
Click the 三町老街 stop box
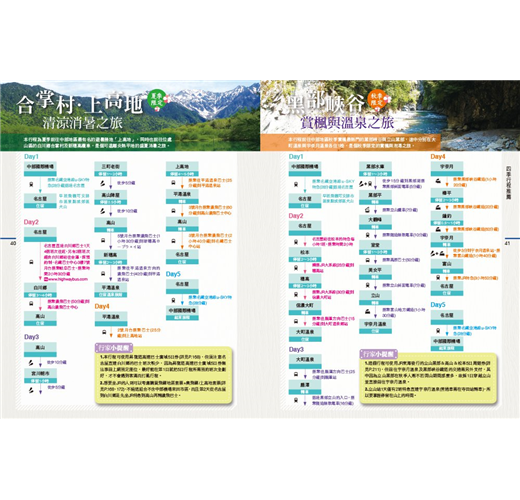click(111, 169)
